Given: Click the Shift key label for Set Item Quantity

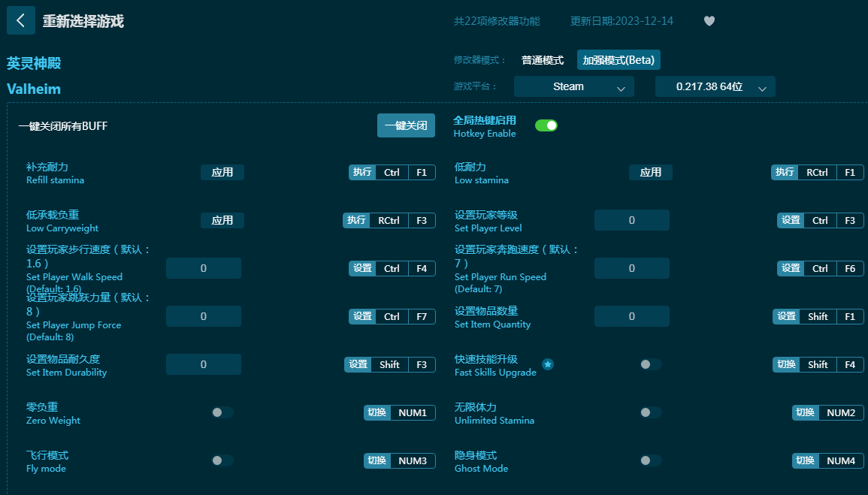Looking at the screenshot, I should click(x=818, y=316).
